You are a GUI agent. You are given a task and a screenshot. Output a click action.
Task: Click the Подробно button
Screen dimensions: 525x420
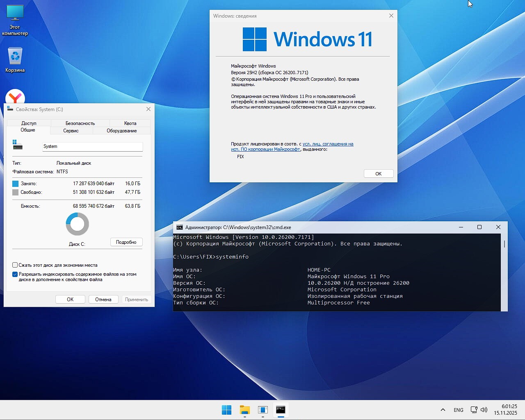(126, 242)
